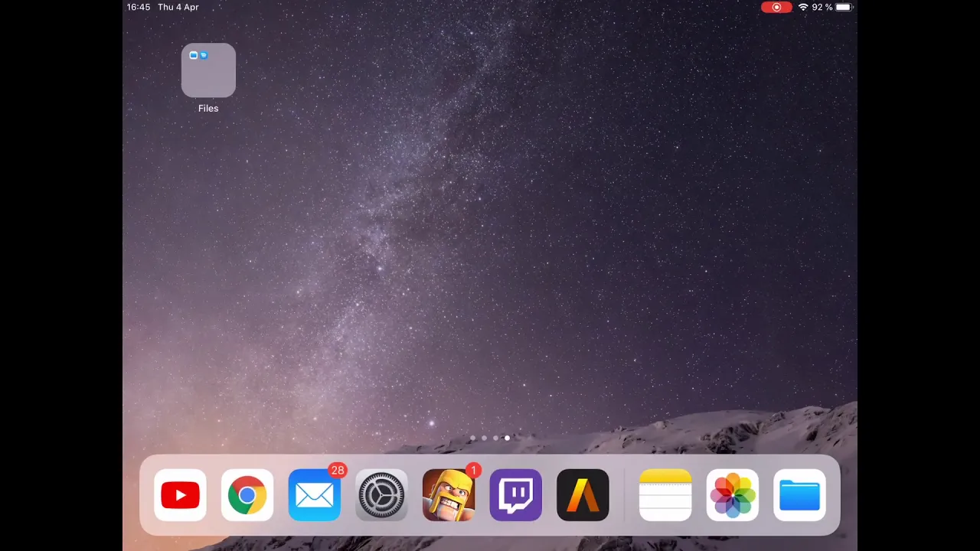This screenshot has width=980, height=551.
Task: Open the Mail app with 28 badge
Action: 315,495
